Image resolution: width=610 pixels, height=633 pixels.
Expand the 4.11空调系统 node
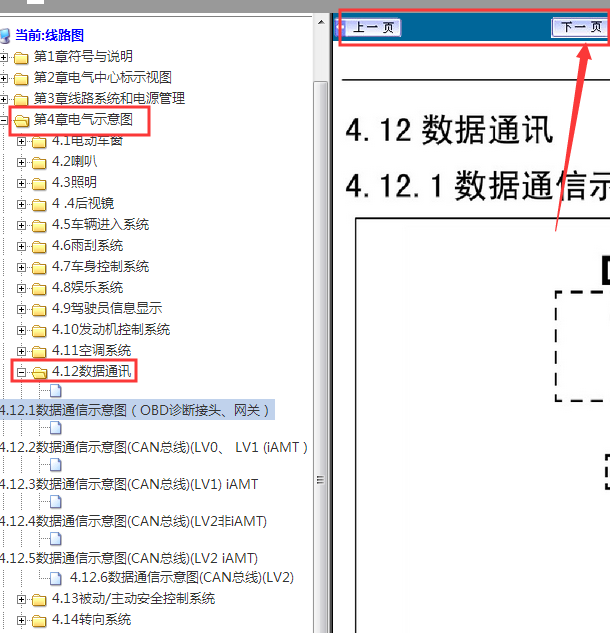(x=21, y=351)
